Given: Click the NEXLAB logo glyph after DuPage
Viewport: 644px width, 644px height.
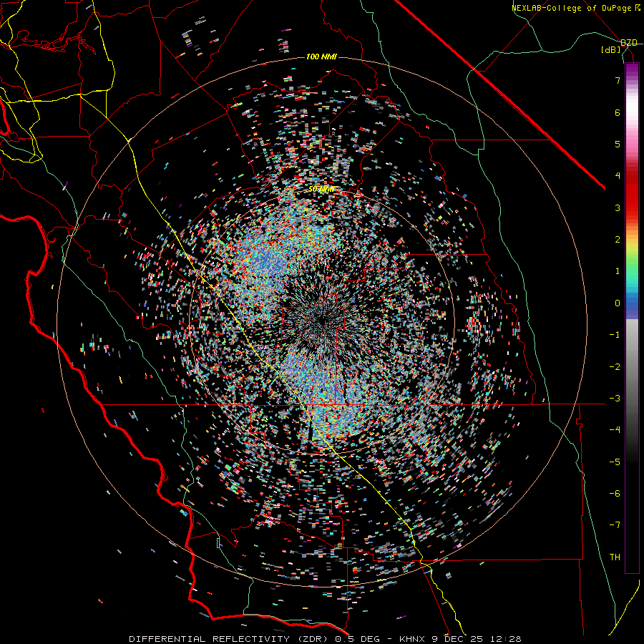Looking at the screenshot, I should [637, 8].
